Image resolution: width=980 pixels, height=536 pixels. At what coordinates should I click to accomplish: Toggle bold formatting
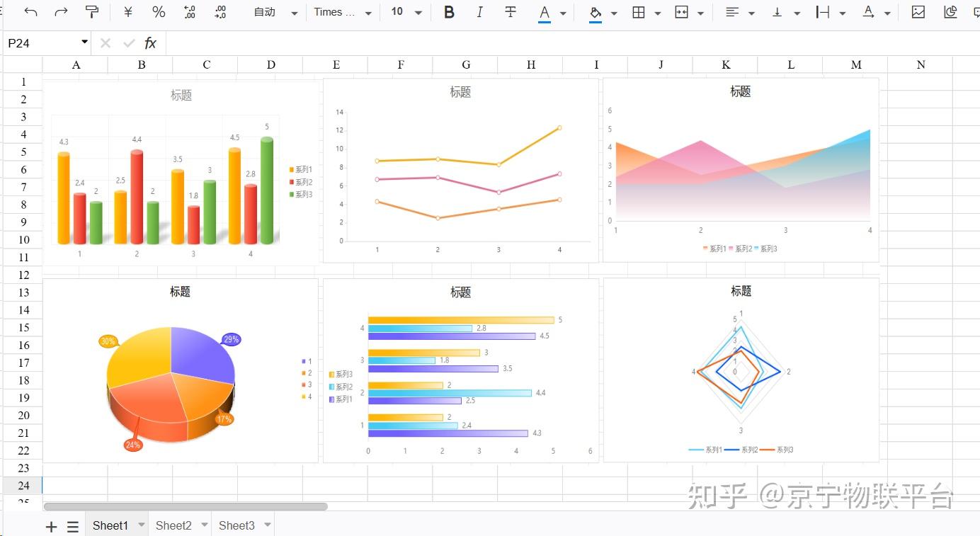449,12
